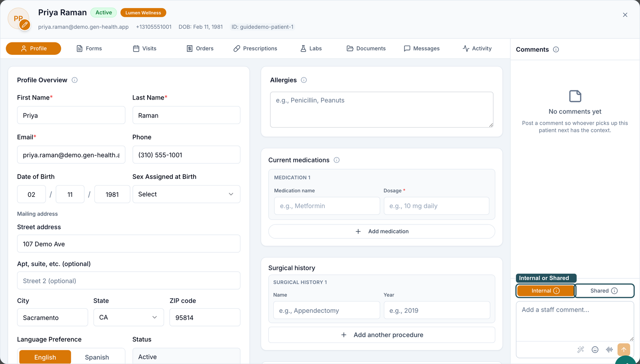Click the Add medication button
Viewport: 640px width, 364px height.
[382, 232]
